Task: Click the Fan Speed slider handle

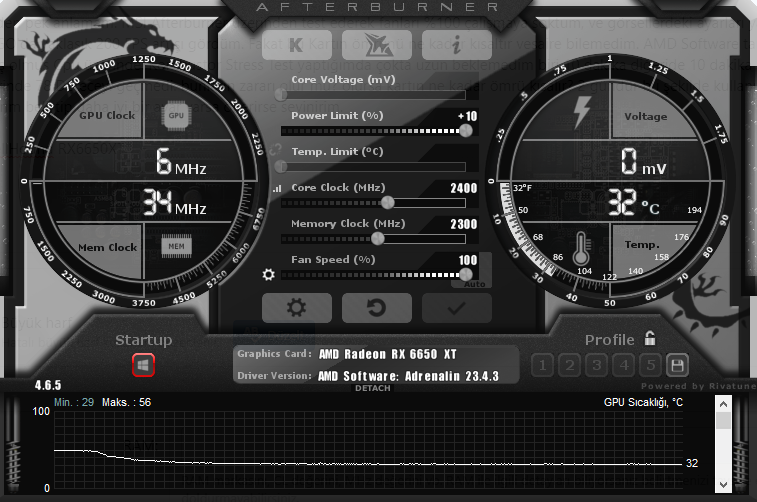Action: click(x=466, y=274)
